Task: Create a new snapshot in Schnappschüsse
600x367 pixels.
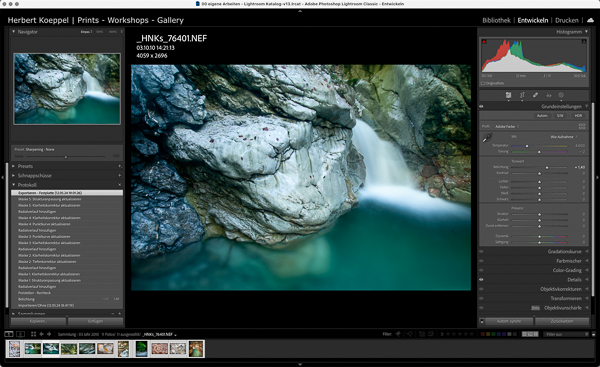Action: coord(120,175)
